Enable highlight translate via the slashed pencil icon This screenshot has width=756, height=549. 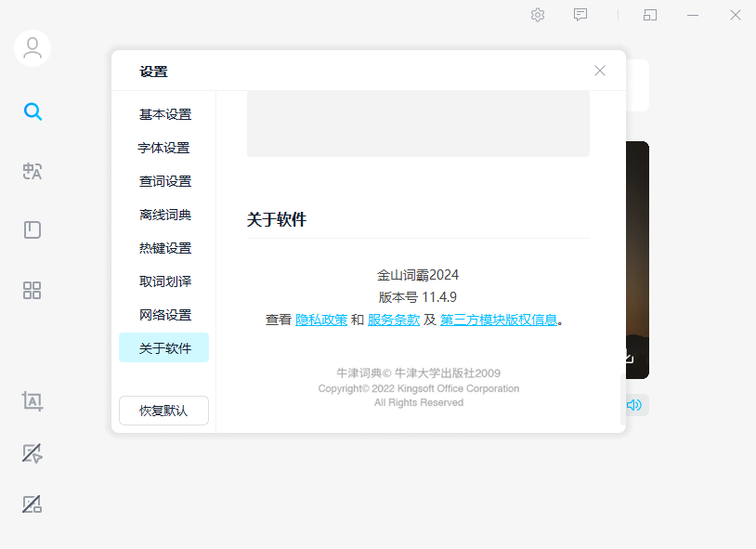click(33, 503)
